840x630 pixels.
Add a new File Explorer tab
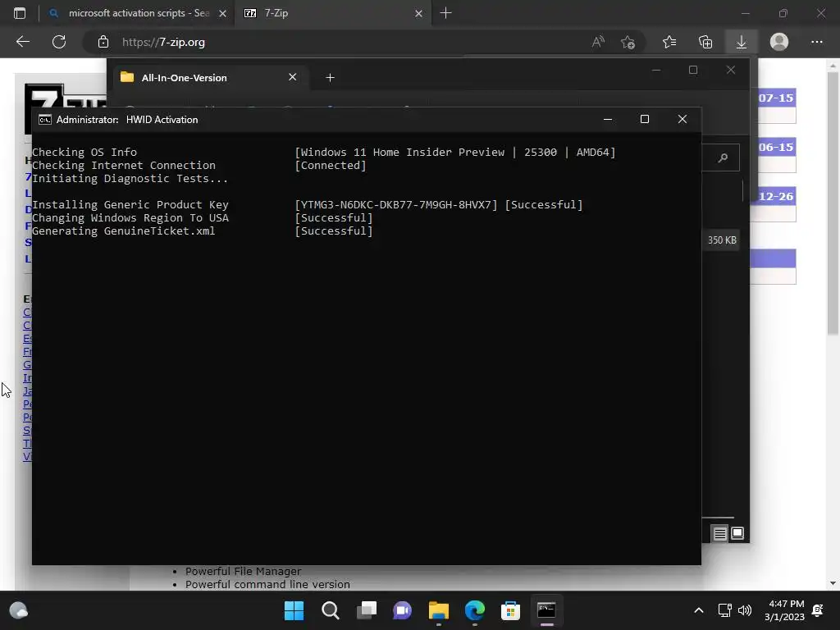(330, 78)
